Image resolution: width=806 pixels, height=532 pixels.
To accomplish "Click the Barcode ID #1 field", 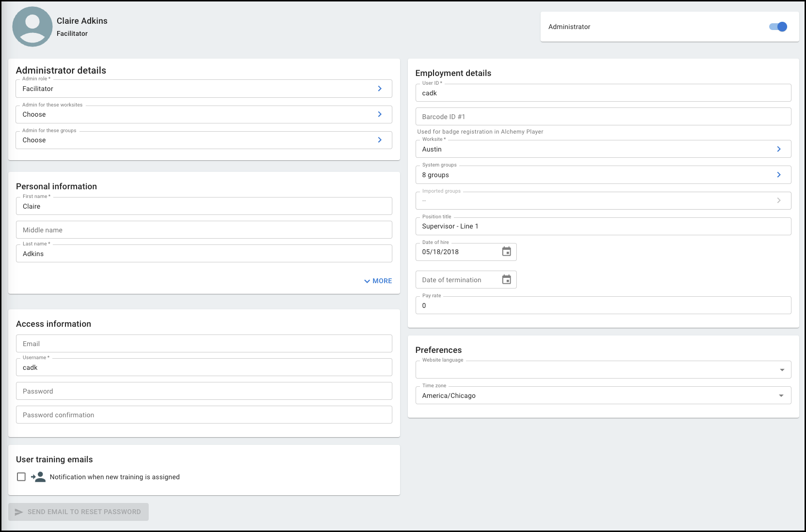I will click(x=603, y=117).
